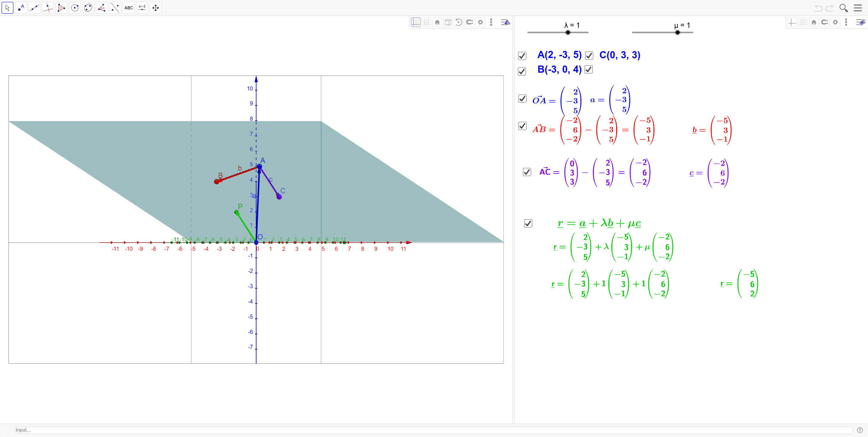Select the ABC Text tool
This screenshot has height=437, width=868.
coord(128,8)
